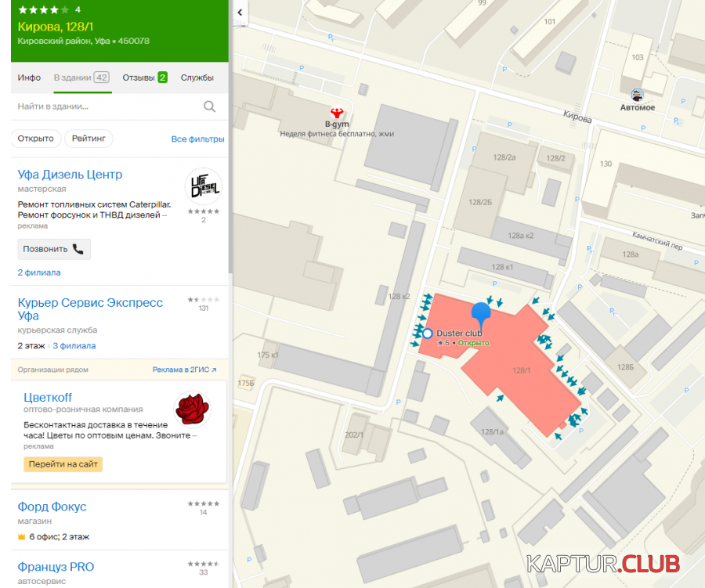Click the Duster club map label
Viewport: 705px width, 588px height.
(x=459, y=333)
